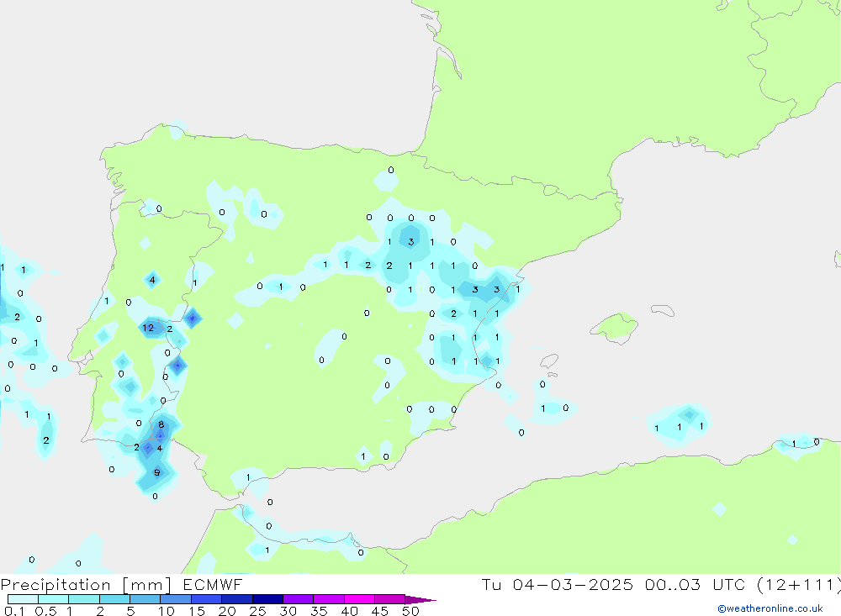Click the '25' legend scale label

(258, 611)
